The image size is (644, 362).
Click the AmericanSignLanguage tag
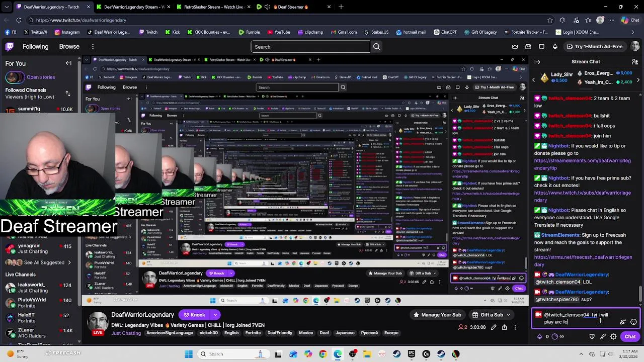click(170, 333)
